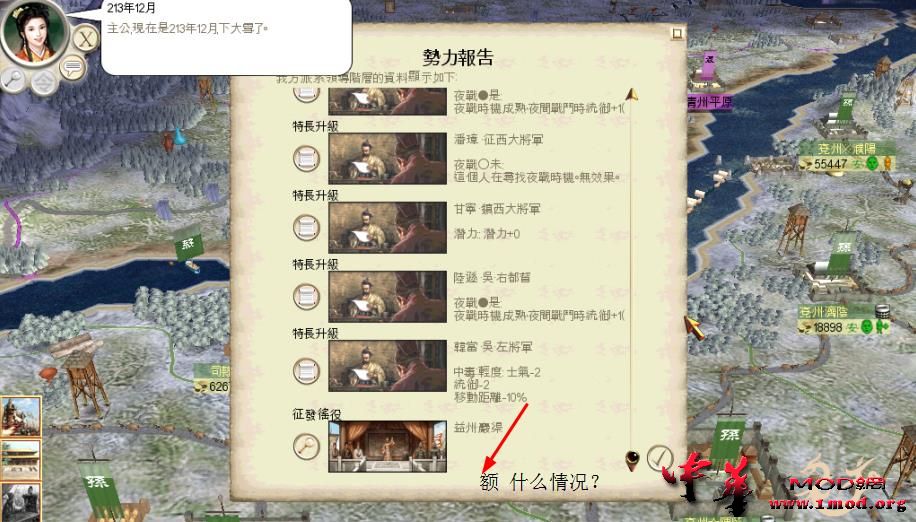Screen dimensions: 916x522
Task: Click the small square button at the report's corner
Action: coord(676,33)
